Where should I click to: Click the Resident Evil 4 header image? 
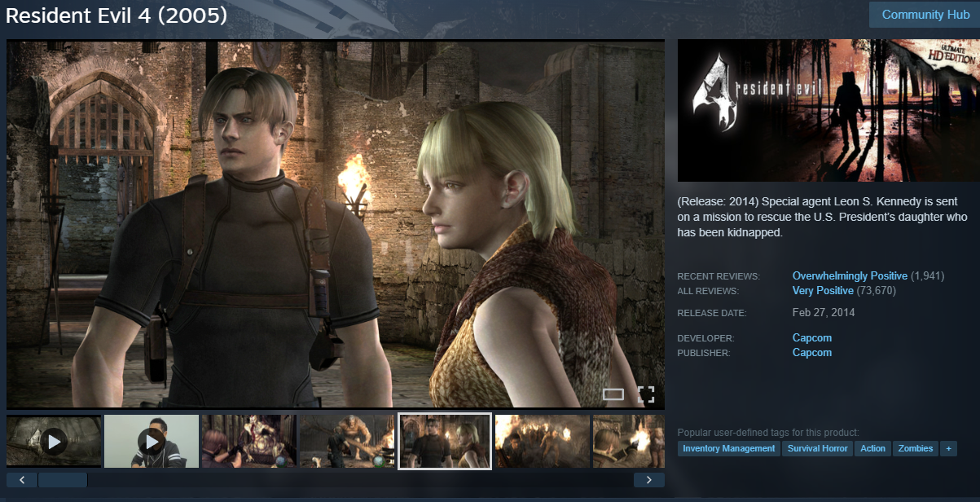point(828,110)
